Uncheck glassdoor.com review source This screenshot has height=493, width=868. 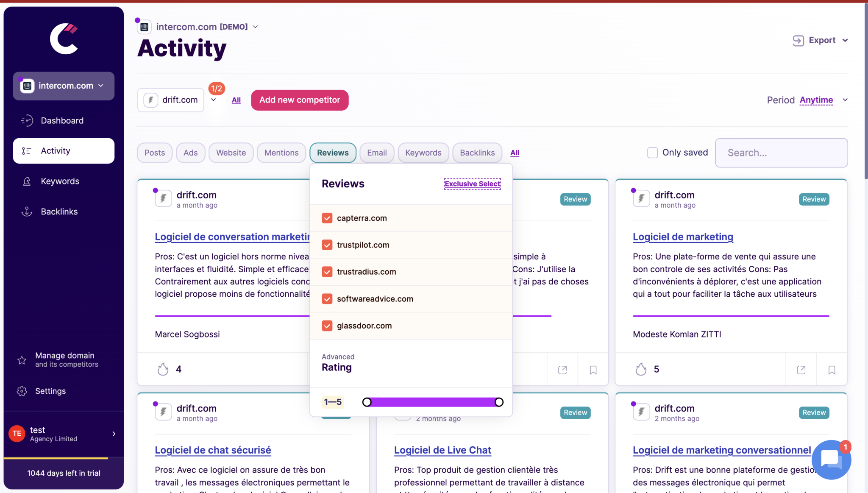[x=327, y=326]
